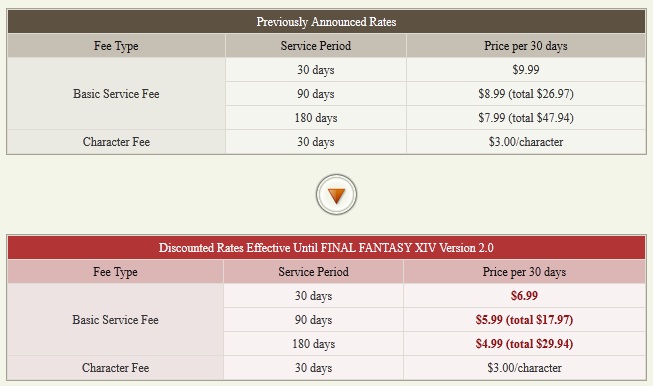
Task: Click $3.00/character in the top table
Action: [526, 142]
